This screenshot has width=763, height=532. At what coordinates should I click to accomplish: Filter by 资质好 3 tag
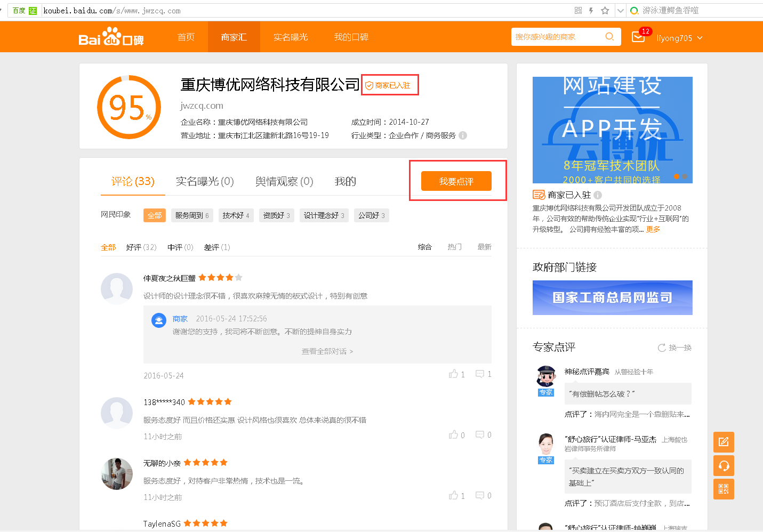click(276, 215)
